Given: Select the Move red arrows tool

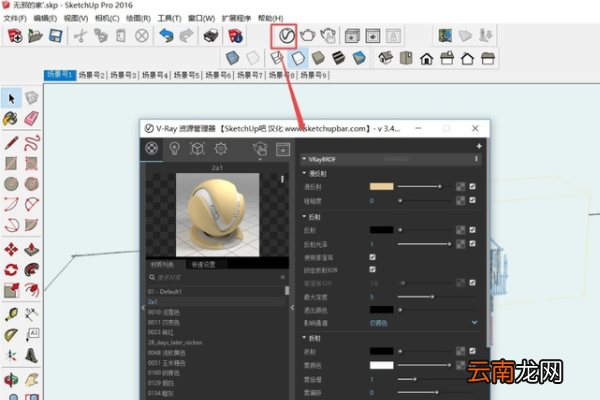Looking at the screenshot, I should coord(11,249).
